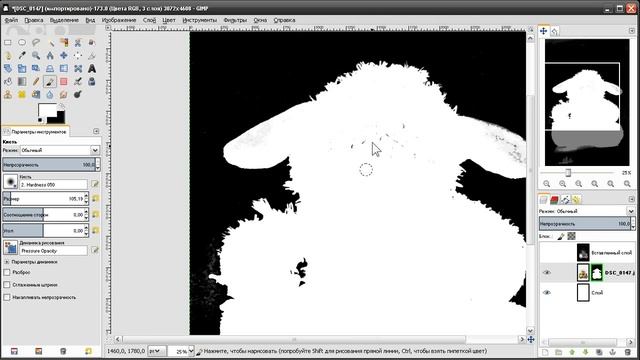Select the Clone stamp tool

tap(8, 95)
